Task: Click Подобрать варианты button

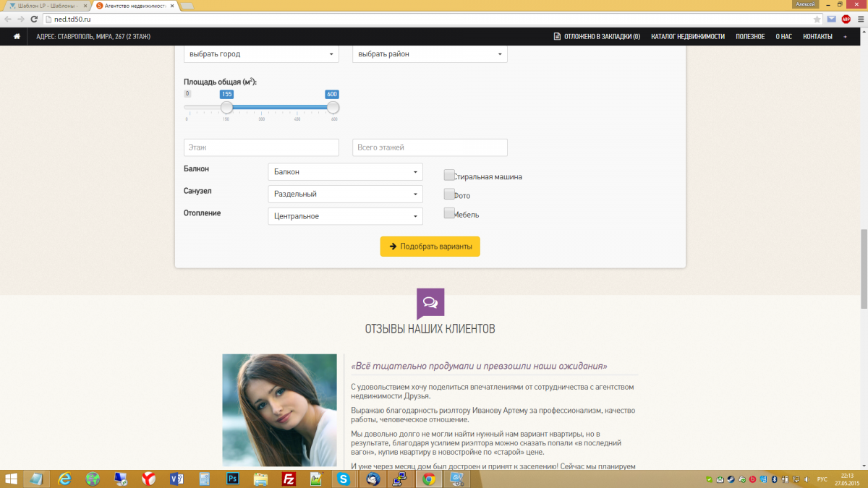Action: [430, 247]
